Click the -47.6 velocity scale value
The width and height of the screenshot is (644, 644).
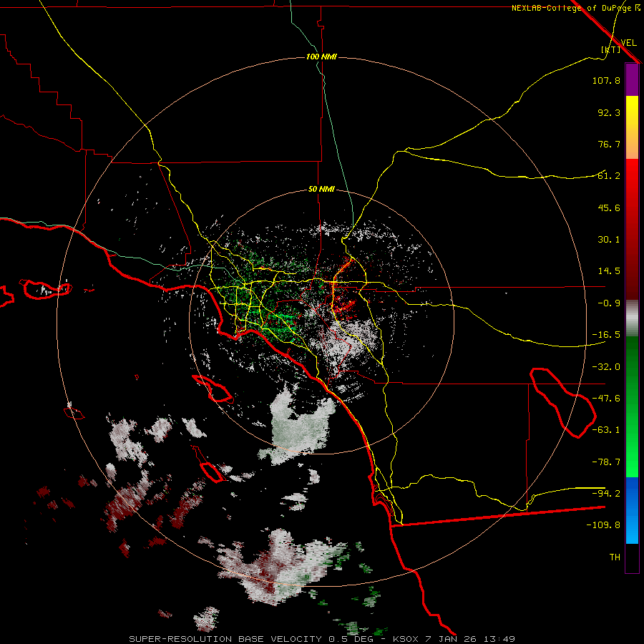tap(606, 399)
